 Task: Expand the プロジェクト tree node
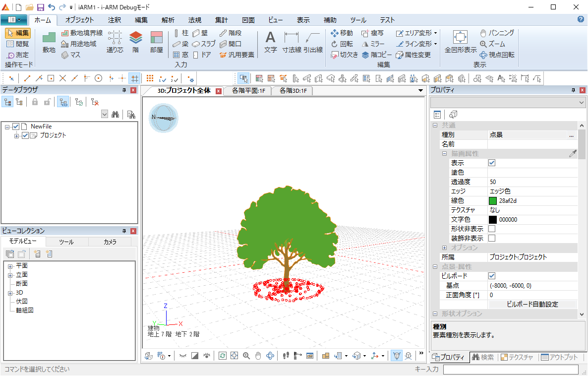pos(17,136)
